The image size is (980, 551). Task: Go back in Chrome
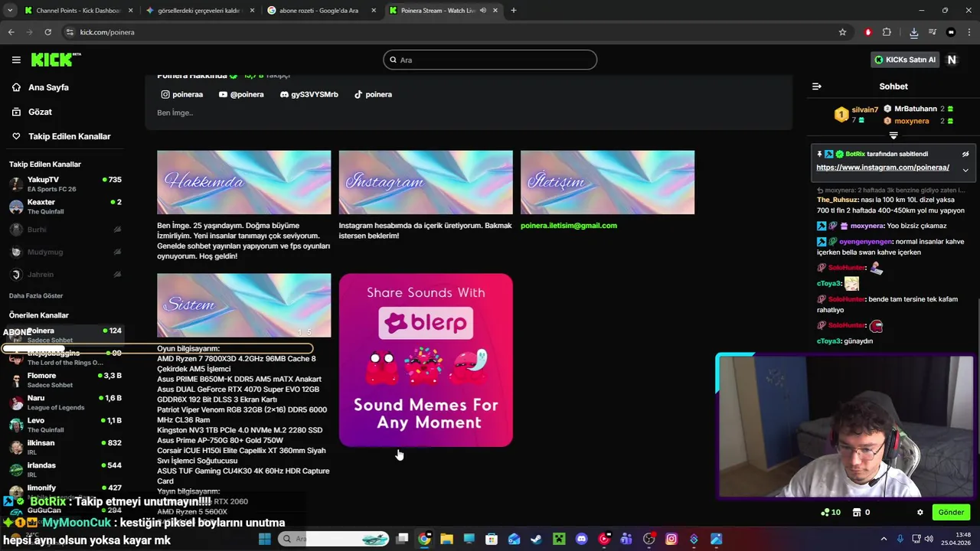pos(11,32)
